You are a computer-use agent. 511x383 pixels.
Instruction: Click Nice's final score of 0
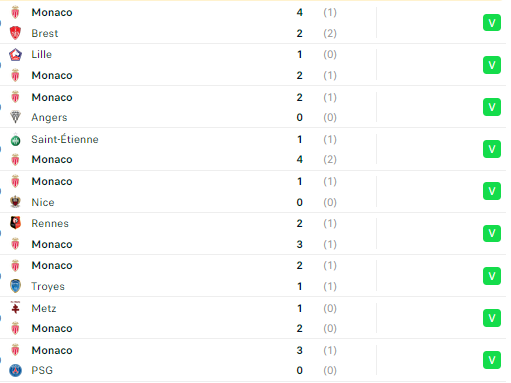pos(300,202)
